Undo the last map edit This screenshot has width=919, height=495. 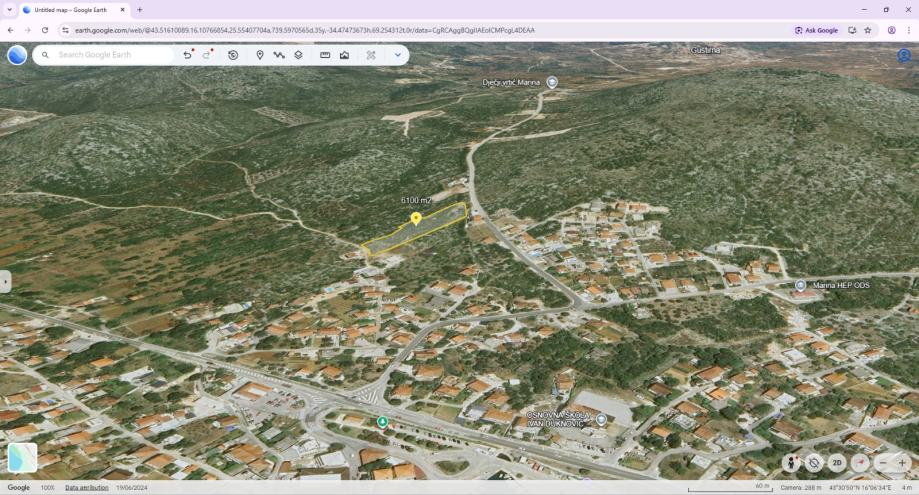(188, 55)
